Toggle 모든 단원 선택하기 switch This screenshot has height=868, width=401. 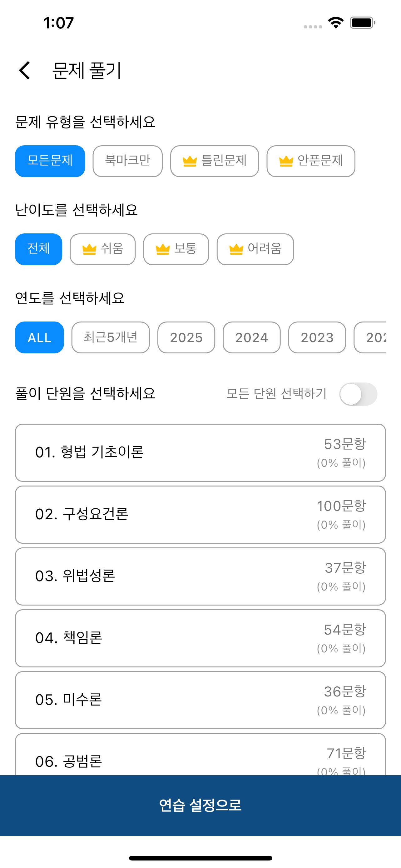tap(358, 394)
